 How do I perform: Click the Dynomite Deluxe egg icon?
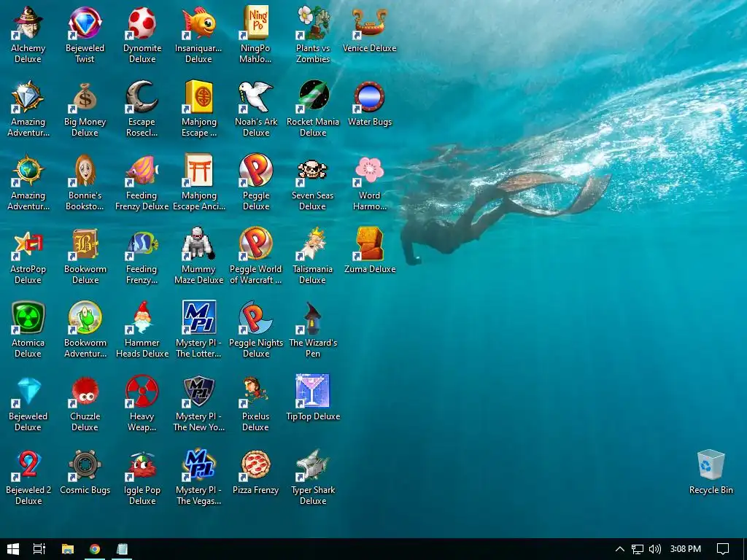142,23
